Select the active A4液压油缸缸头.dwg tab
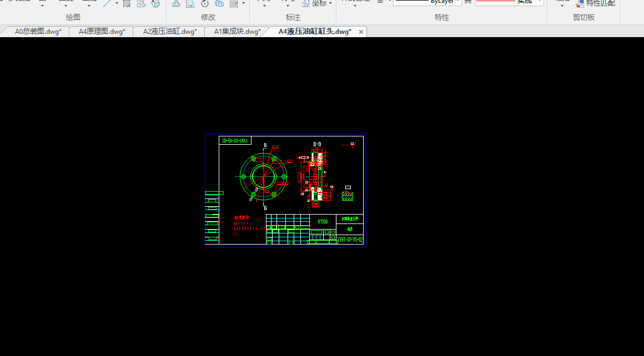 (x=315, y=32)
